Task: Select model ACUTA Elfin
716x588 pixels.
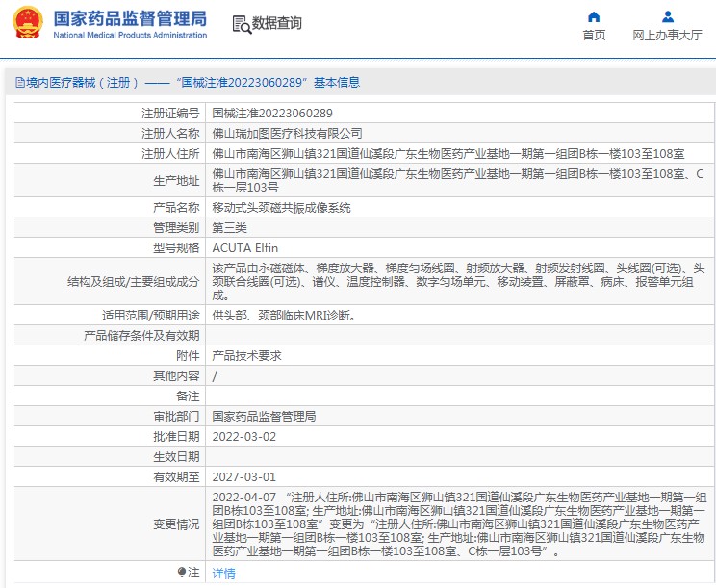Action: [245, 248]
